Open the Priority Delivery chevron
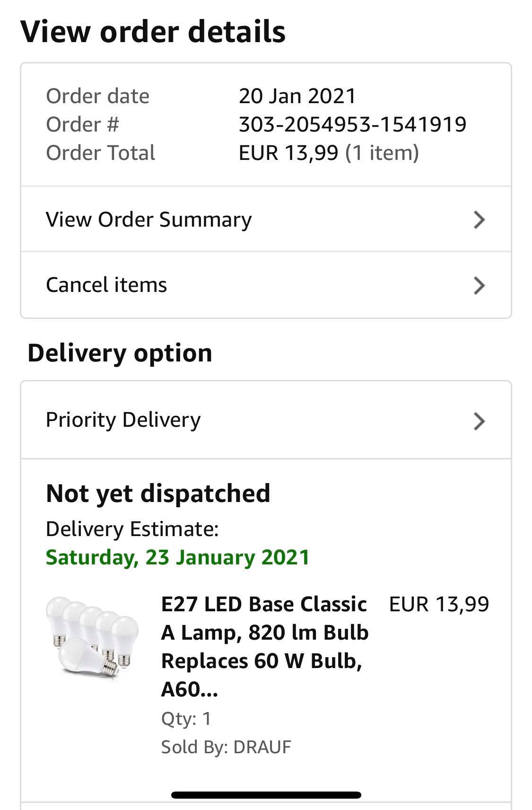Viewport: 532px width, 810px height. (x=479, y=421)
